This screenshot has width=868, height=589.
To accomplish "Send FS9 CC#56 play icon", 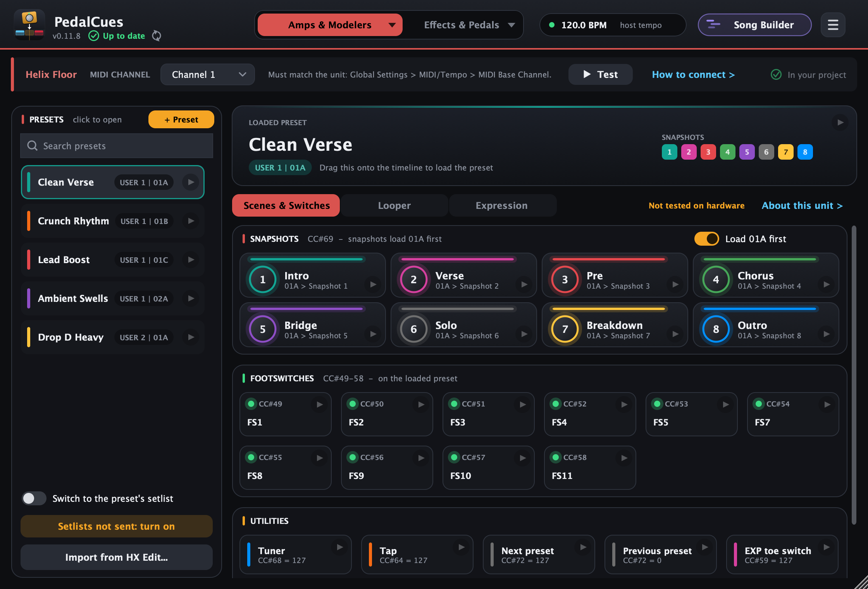I will coord(421,458).
